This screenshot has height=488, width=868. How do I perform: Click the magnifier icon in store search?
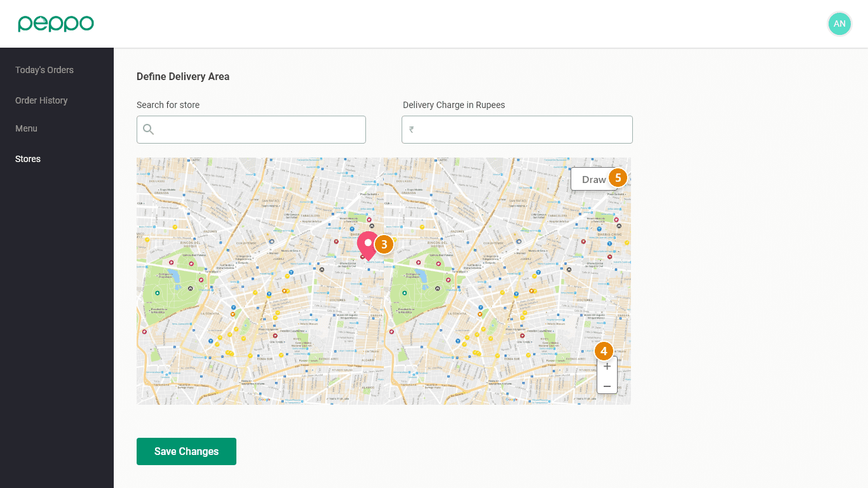point(149,130)
